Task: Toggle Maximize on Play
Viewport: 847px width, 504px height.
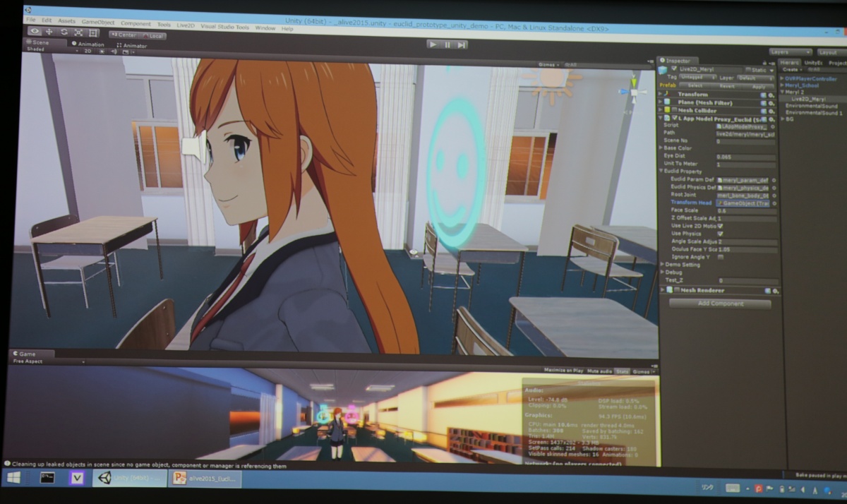Action: 563,371
